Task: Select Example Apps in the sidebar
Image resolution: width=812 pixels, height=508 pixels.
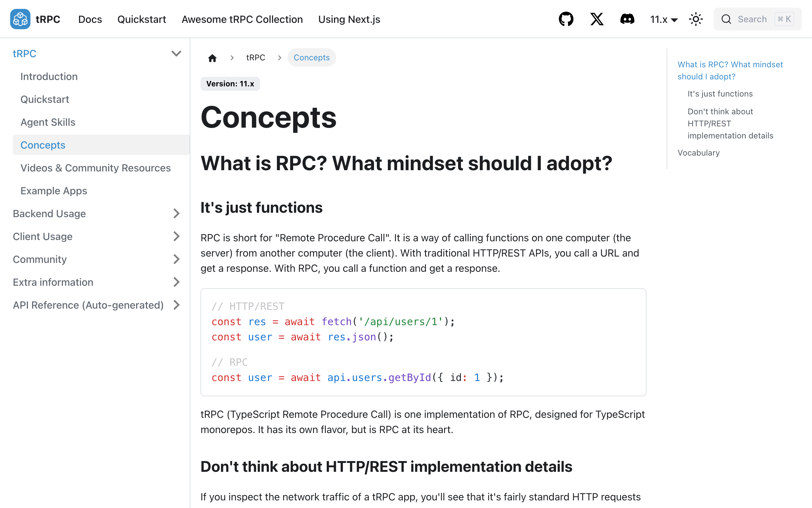Action: tap(101, 190)
